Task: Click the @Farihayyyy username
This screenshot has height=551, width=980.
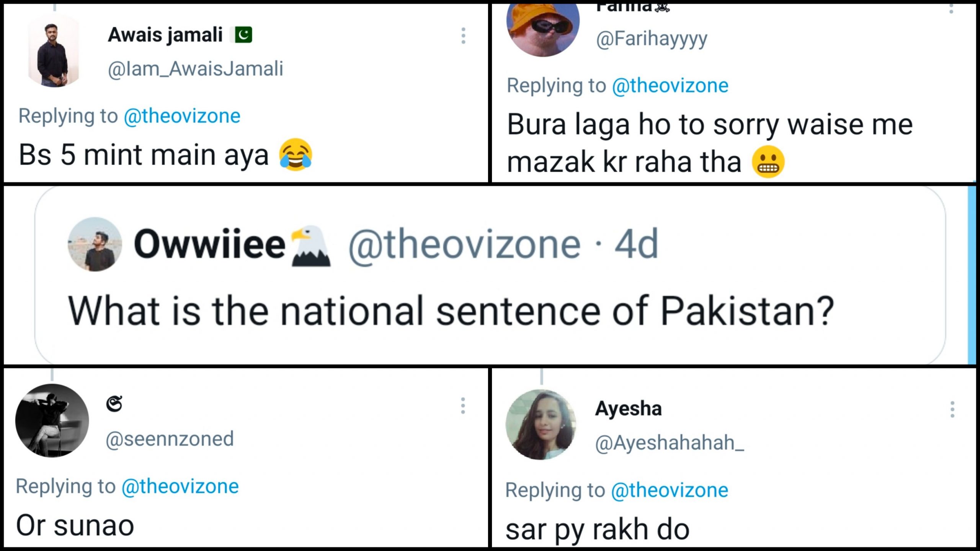Action: pyautogui.click(x=652, y=39)
